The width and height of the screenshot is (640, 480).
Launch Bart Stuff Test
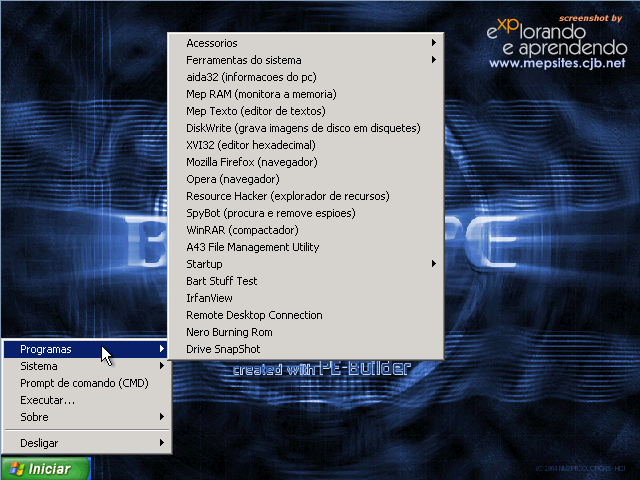(x=305, y=281)
